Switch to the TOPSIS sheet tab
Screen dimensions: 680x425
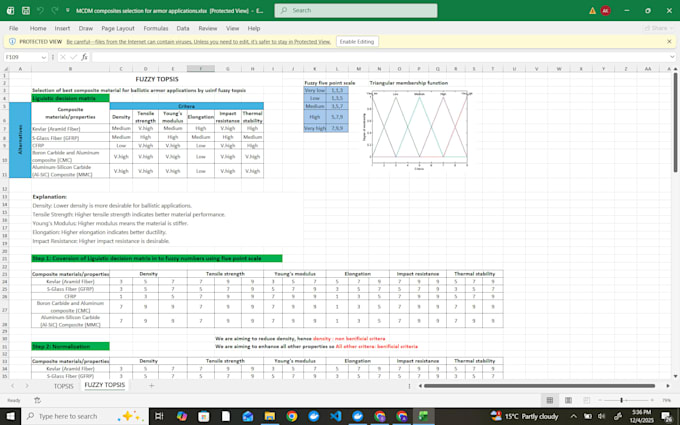(x=63, y=386)
